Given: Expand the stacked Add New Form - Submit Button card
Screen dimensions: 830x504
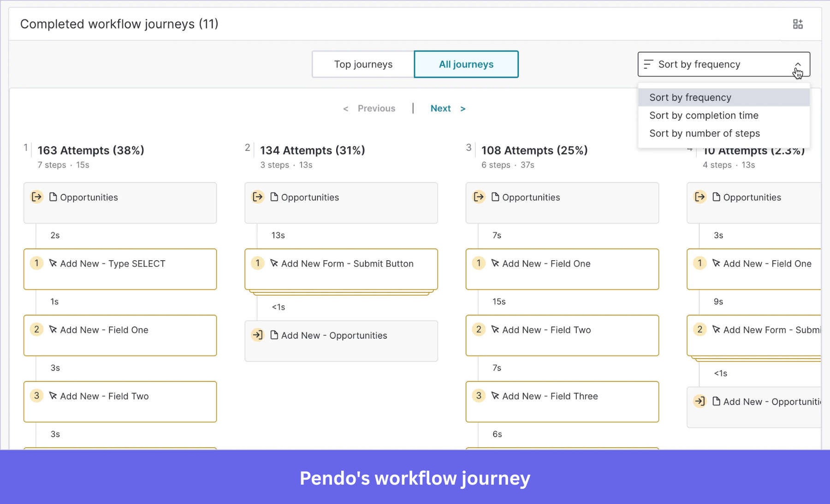Looking at the screenshot, I should 341,272.
